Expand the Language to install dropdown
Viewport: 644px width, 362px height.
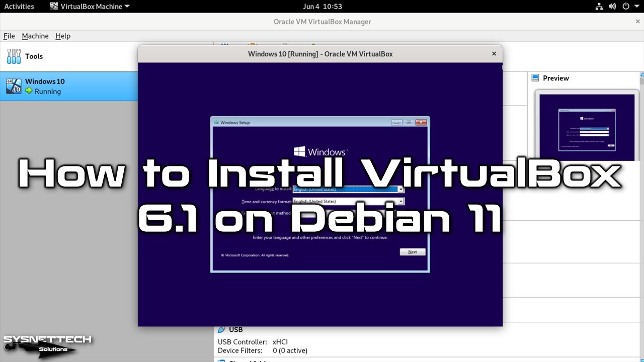point(401,190)
